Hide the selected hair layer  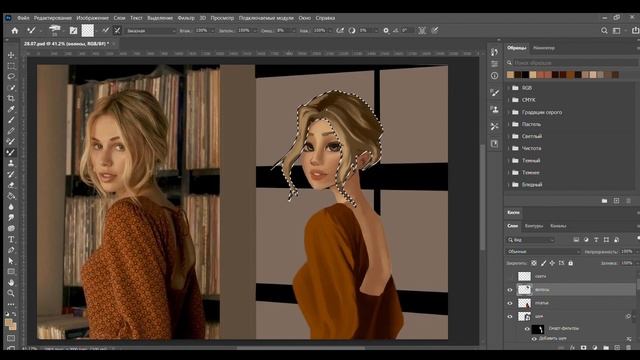[x=510, y=290]
